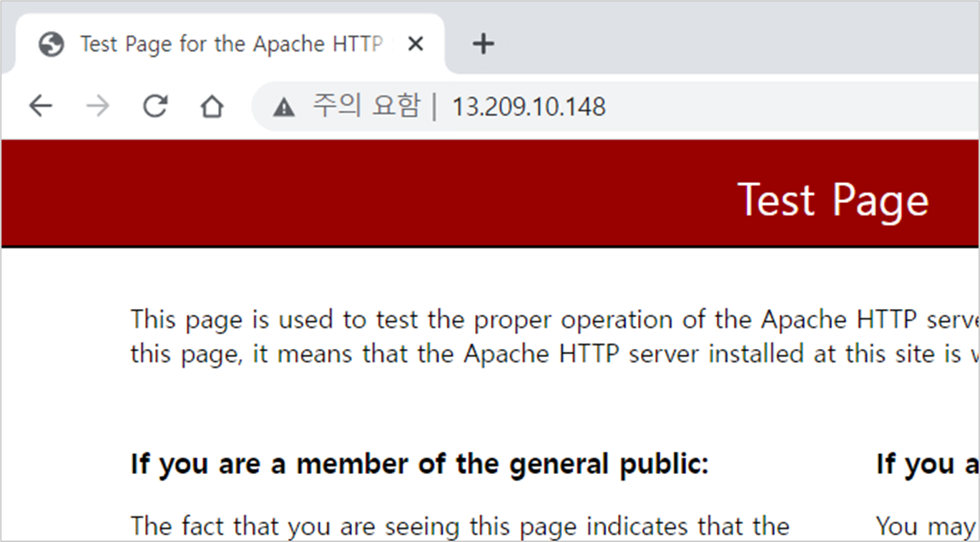
Task: Click the address bar showing 13.209.10.148
Action: 616,107
